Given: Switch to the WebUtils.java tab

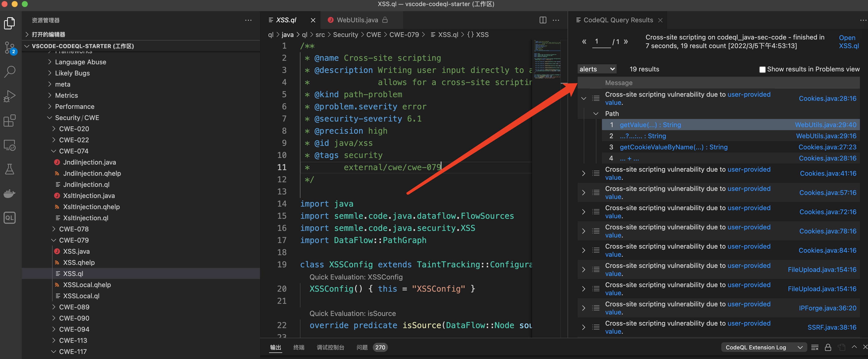Looking at the screenshot, I should [357, 20].
